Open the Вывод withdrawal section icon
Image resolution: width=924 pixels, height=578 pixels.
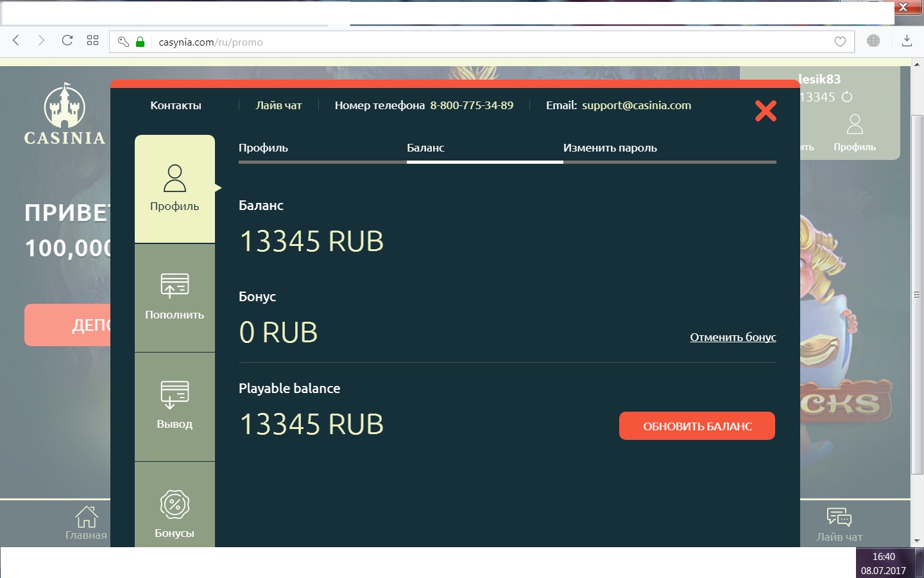point(175,395)
